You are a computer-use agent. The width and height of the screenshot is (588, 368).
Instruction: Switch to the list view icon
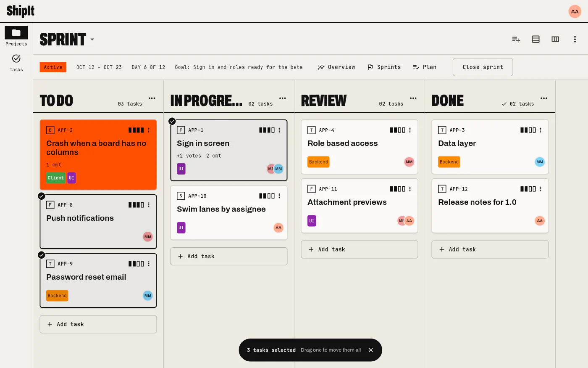(x=535, y=39)
